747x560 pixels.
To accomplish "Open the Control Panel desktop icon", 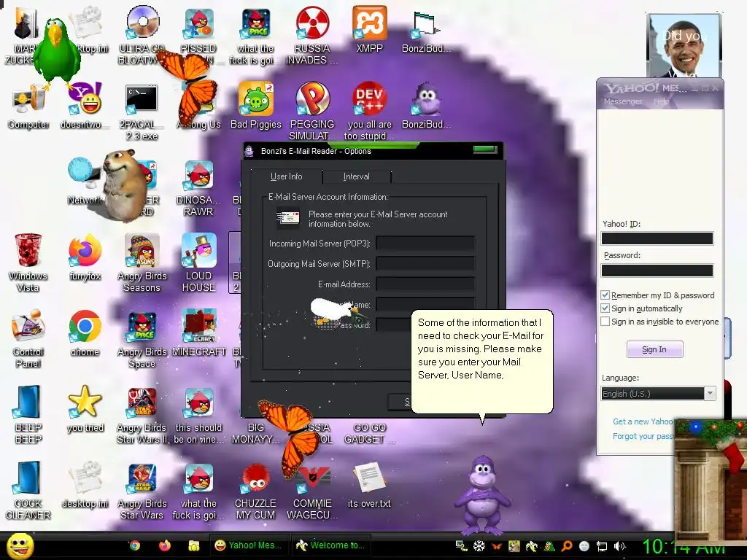I will [28, 338].
